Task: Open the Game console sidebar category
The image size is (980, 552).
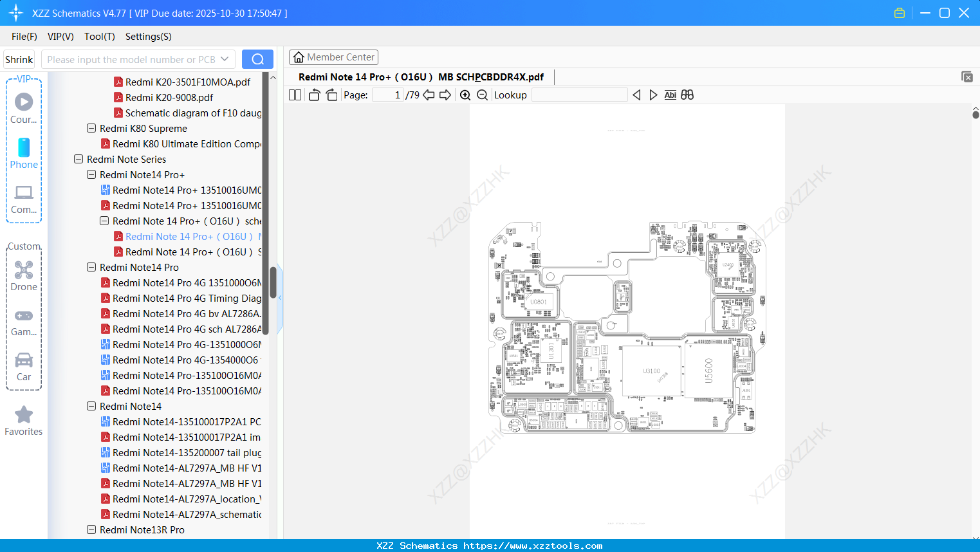Action: (x=24, y=322)
